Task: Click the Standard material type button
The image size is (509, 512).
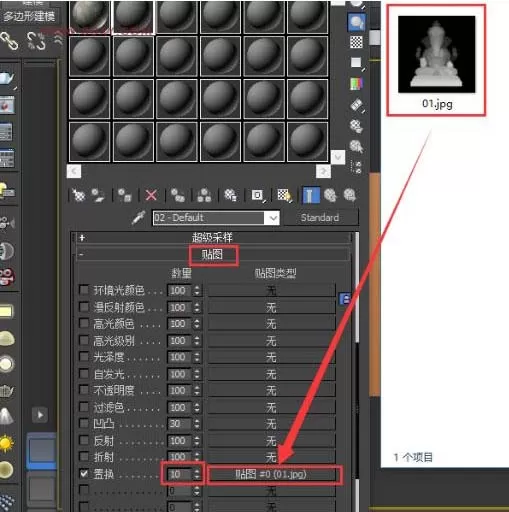Action: tap(320, 218)
